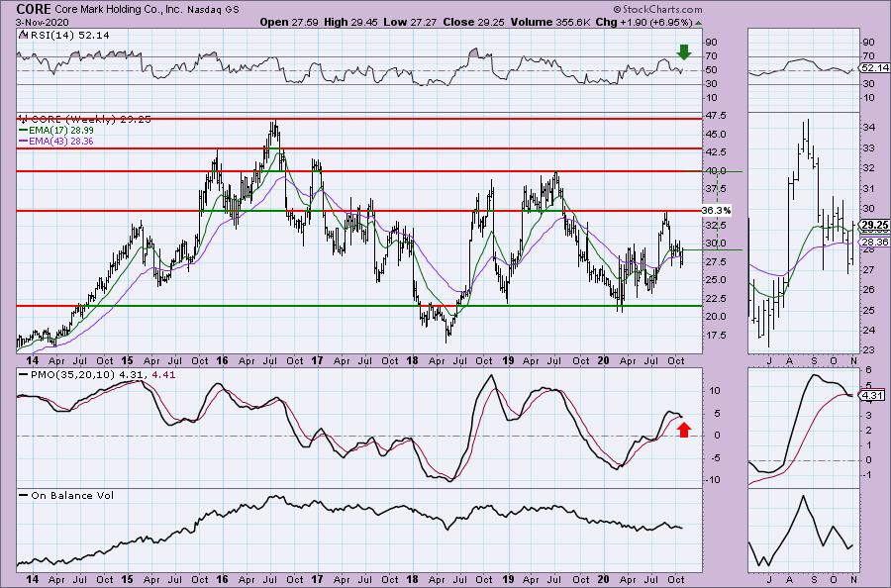Click the CORE (Weekly) 29.25 legend label
The image size is (891, 588).
point(85,120)
